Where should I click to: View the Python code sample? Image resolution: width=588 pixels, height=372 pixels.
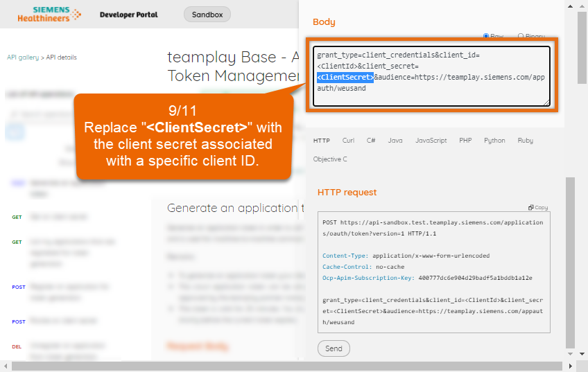tap(494, 141)
